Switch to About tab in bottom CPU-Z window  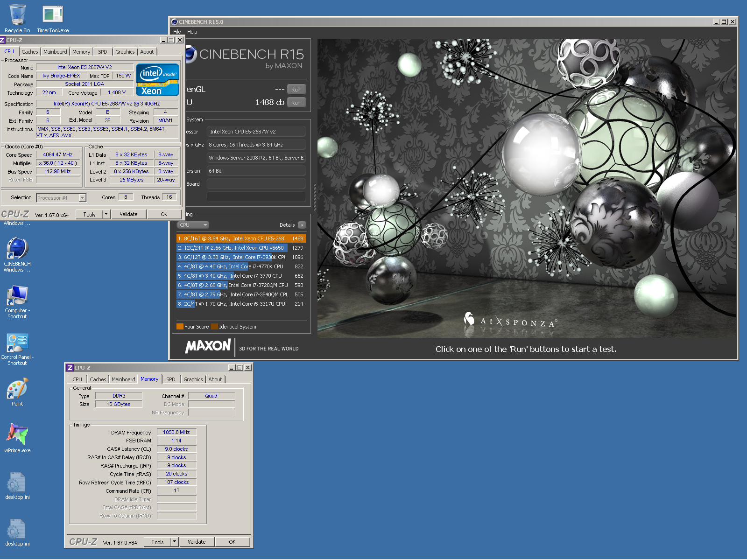[215, 379]
